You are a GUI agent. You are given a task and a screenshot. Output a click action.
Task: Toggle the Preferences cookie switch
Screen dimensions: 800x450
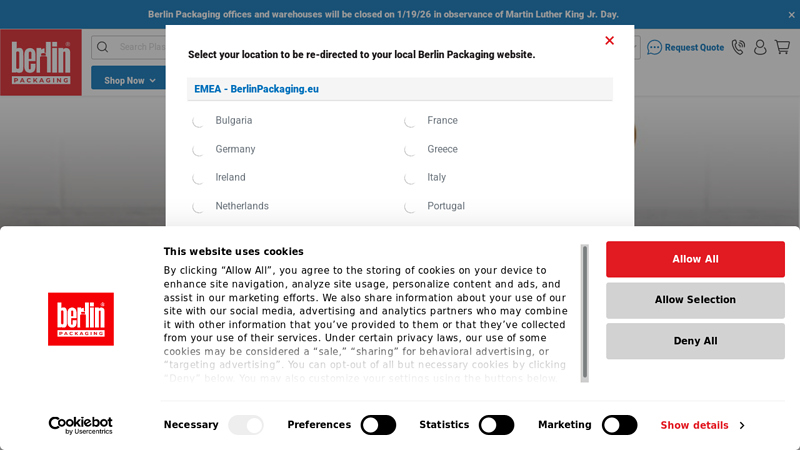click(x=378, y=425)
